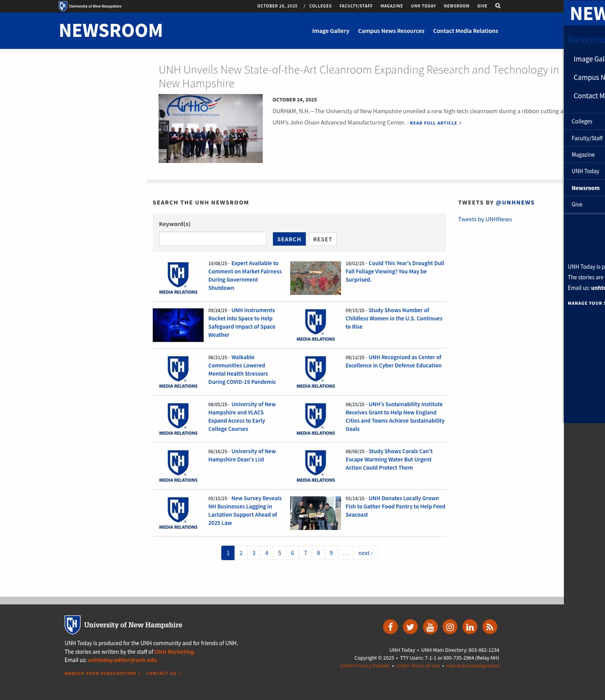Go to COLLEGES in the top bar
Image resolution: width=605 pixels, height=700 pixels.
coord(320,6)
